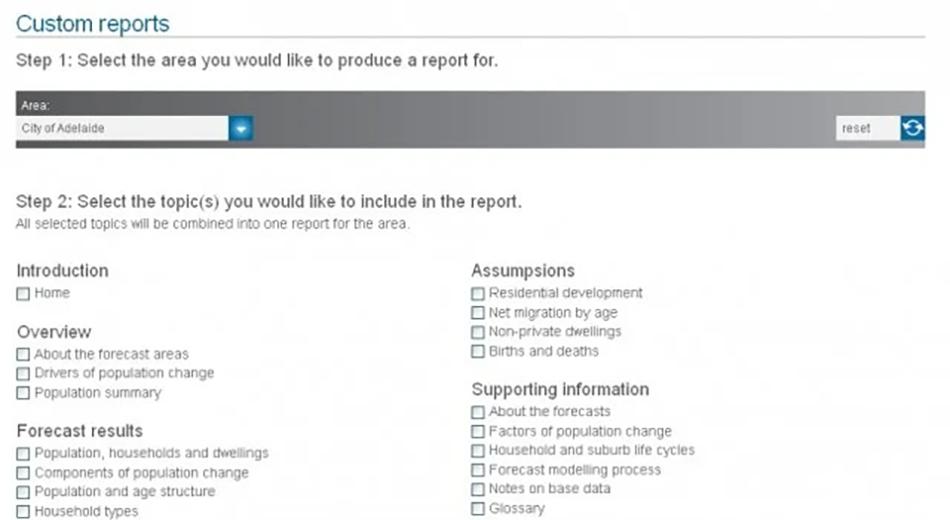Tick the Residential development checkbox
The height and width of the screenshot is (520, 950).
478,294
